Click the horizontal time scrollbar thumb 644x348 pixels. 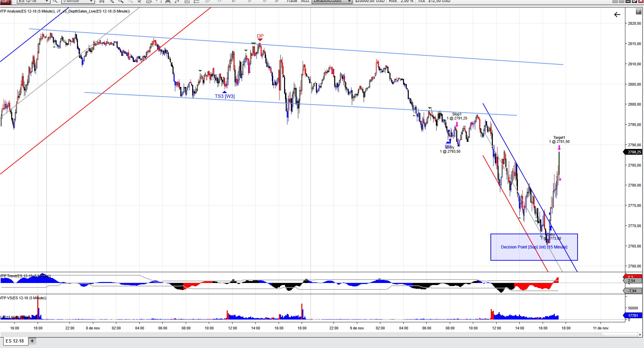click(619, 334)
